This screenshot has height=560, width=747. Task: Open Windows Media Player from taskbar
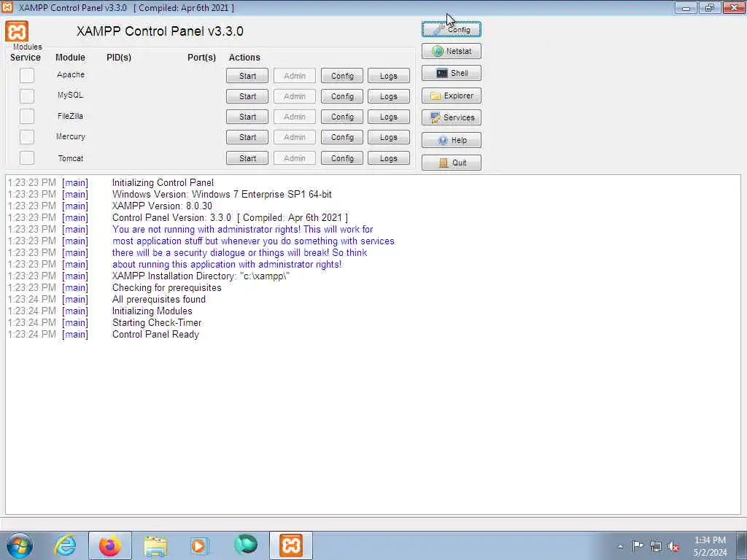[x=199, y=545]
